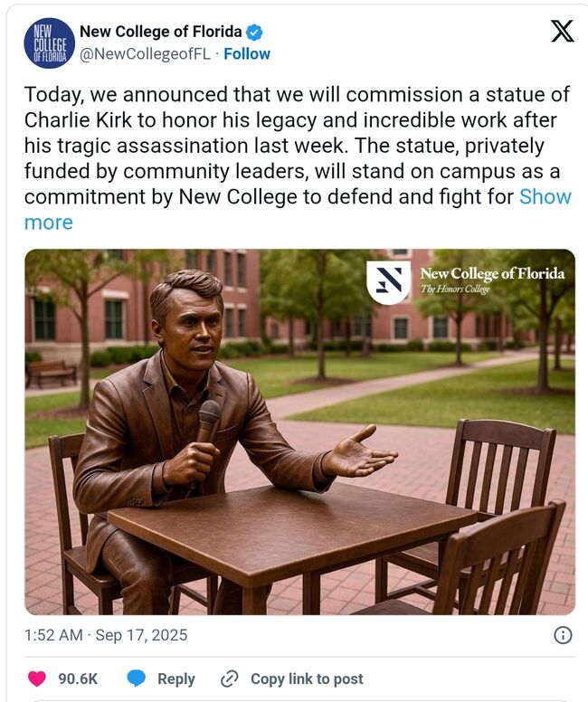Open the New College of Florida display name
This screenshot has width=588, height=702.
tap(161, 33)
